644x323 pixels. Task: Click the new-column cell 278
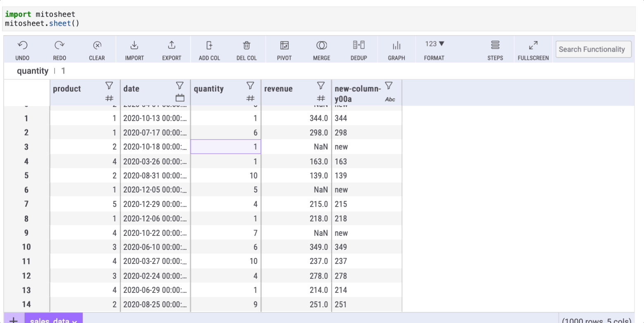[367, 275]
